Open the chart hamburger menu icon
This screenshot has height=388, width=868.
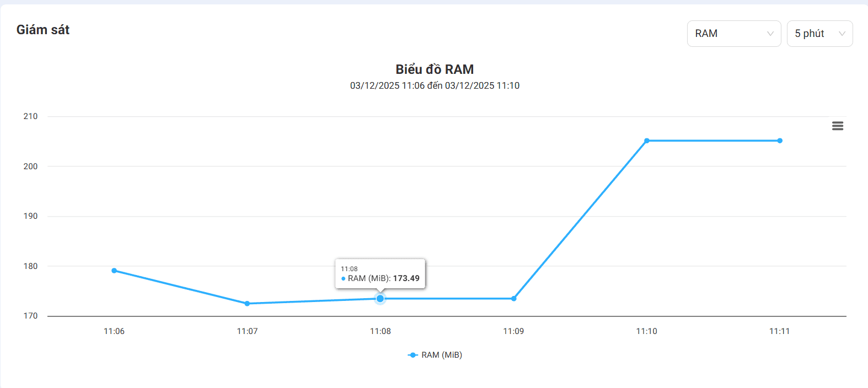pos(837,126)
